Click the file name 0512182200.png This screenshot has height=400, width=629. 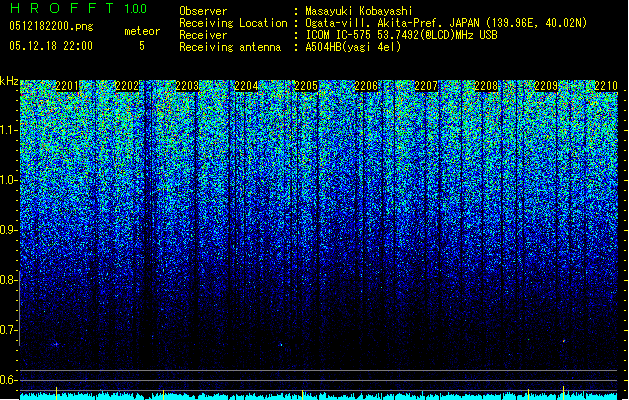pos(51,26)
